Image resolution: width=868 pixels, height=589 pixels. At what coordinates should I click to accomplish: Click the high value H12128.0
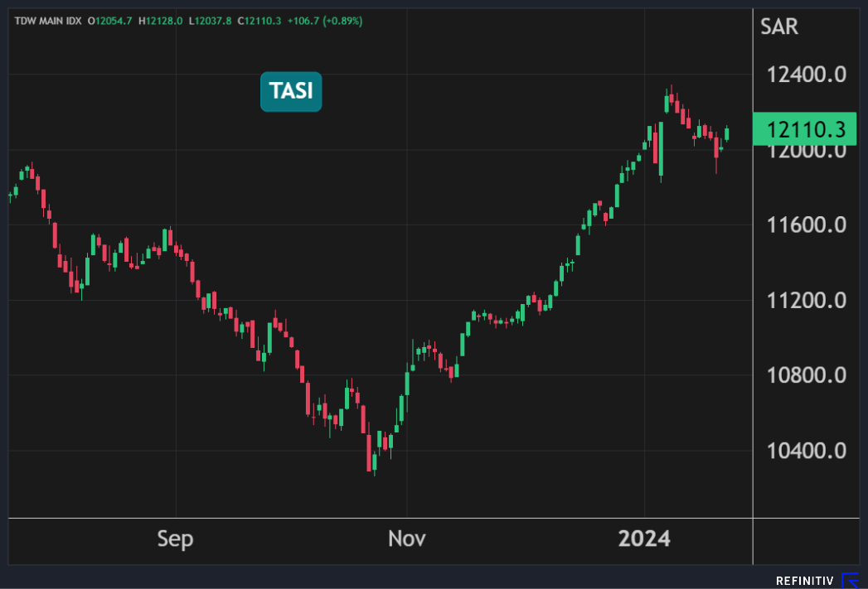tap(162, 21)
